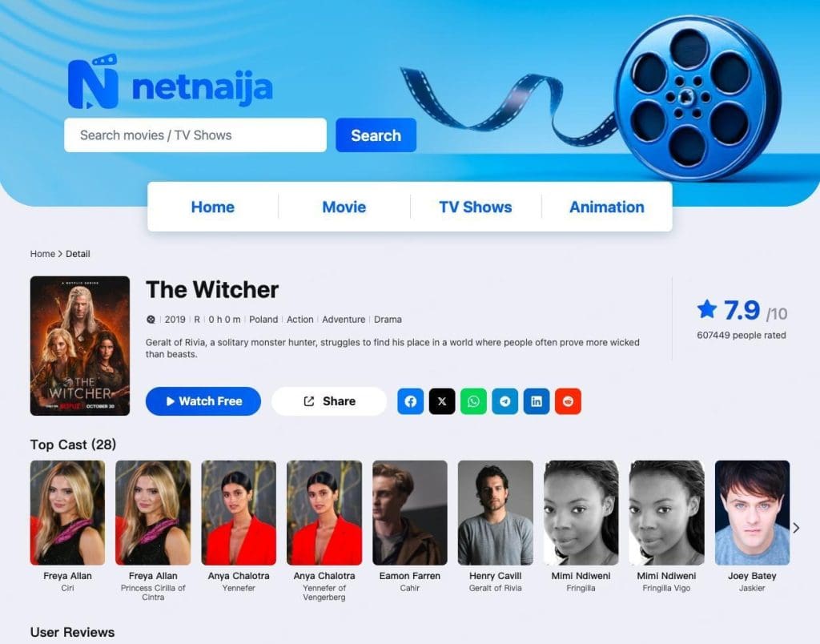Screen dimensions: 820x644
Task: Select Henry Cavill cast photo
Action: [x=495, y=513]
